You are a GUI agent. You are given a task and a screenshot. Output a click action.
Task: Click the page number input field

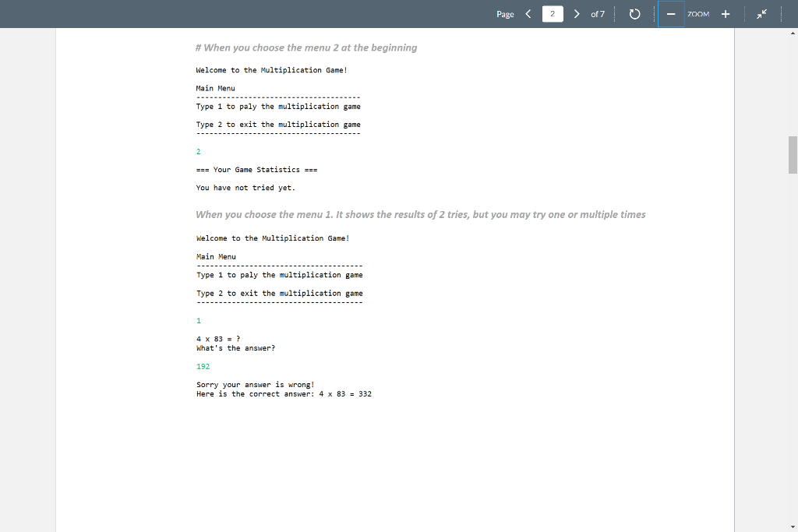click(553, 14)
